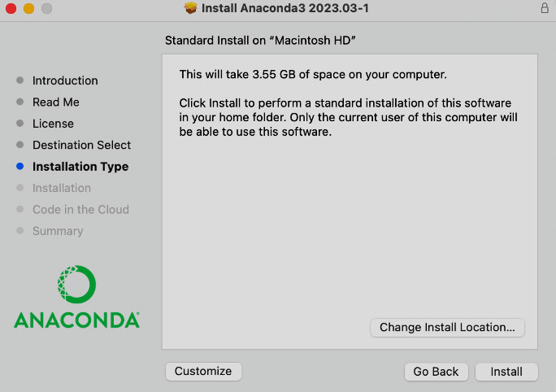Click the blue bullet beside Installation Type
This screenshot has width=556, height=392.
click(x=20, y=167)
